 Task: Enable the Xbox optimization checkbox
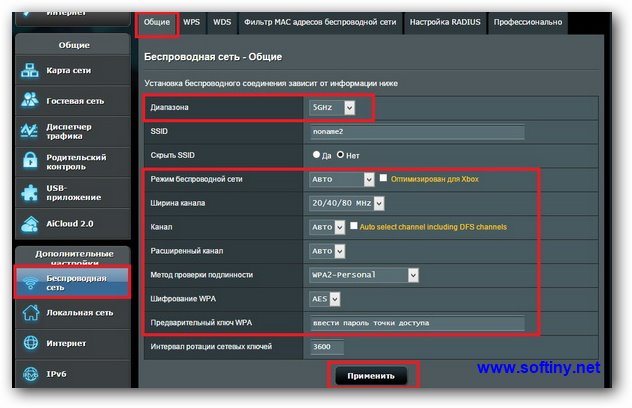tap(384, 179)
